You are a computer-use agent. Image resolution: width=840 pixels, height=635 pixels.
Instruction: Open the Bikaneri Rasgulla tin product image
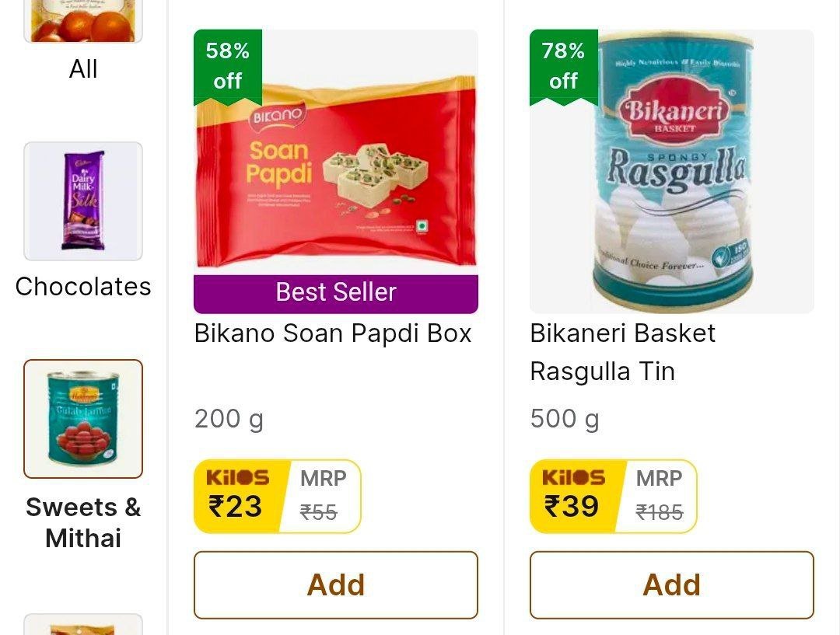tap(672, 171)
